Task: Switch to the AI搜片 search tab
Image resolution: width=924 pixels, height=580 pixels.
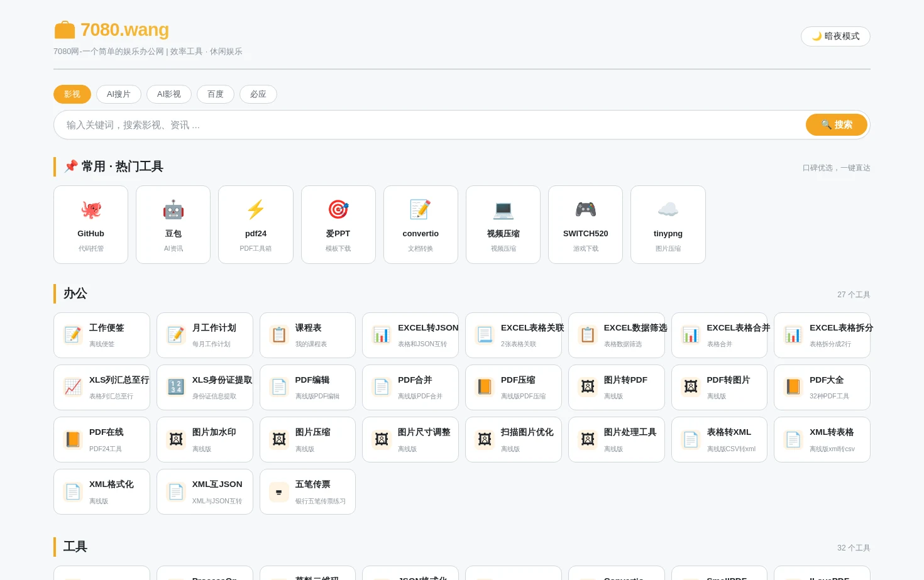Action: (119, 94)
